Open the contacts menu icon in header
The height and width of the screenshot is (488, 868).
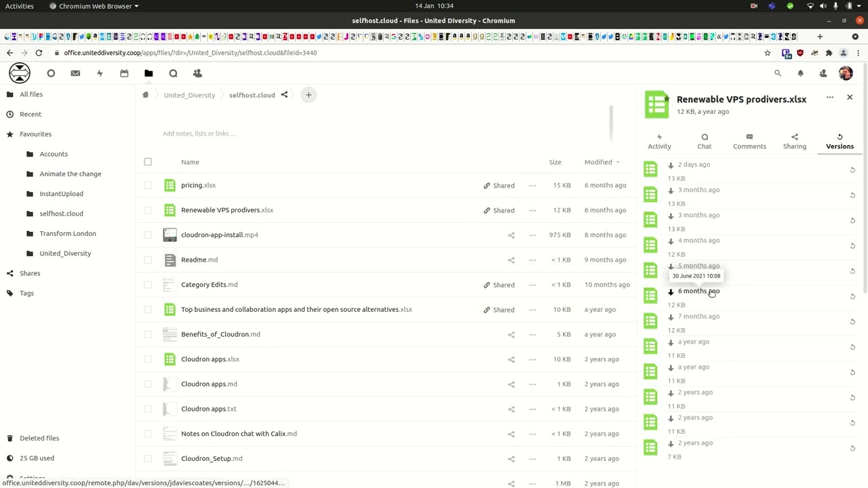point(823,73)
